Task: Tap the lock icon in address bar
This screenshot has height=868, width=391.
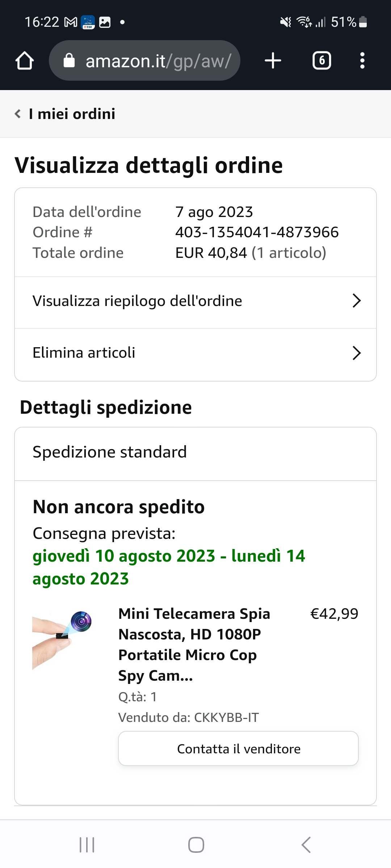Action: 69,61
